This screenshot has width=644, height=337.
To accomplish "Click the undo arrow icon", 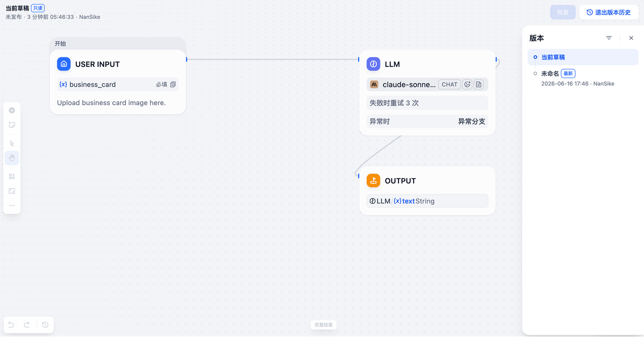I will point(12,325).
